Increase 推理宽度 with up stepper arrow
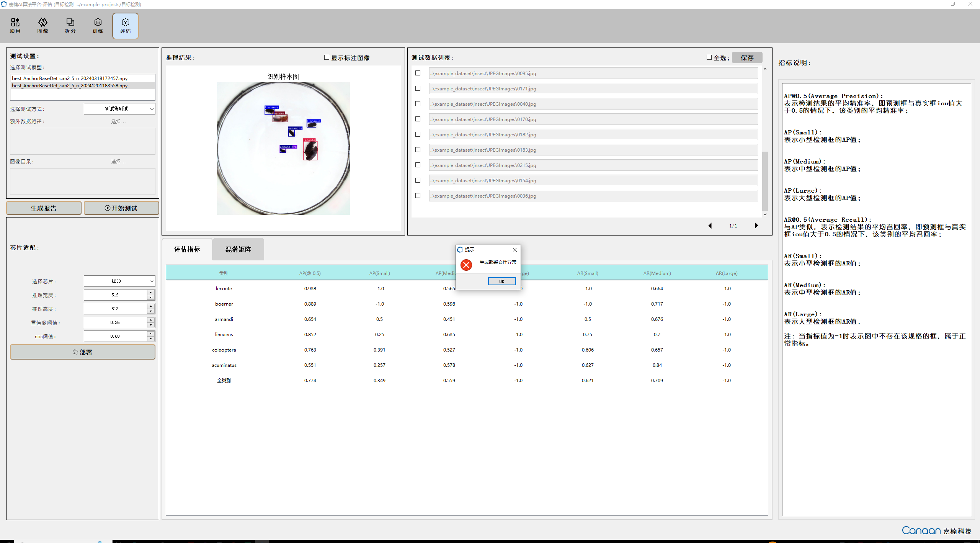The height and width of the screenshot is (543, 980). pos(151,293)
